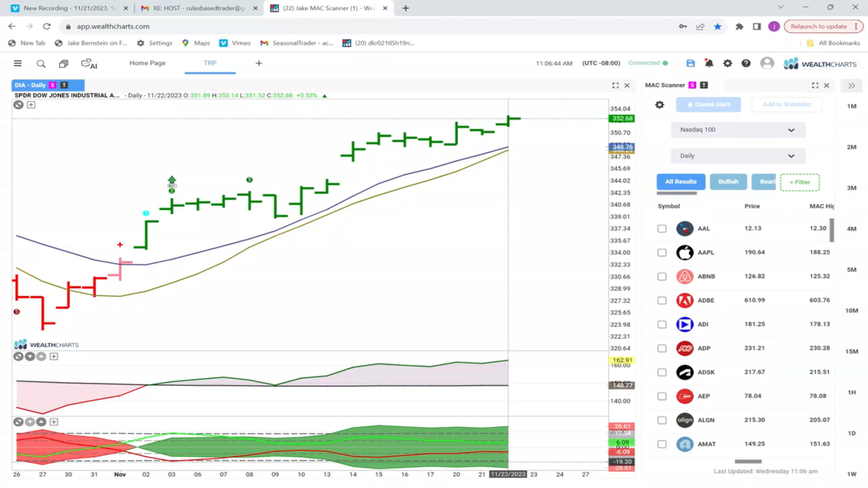Tick the AAPL row checkbox

pos(662,253)
